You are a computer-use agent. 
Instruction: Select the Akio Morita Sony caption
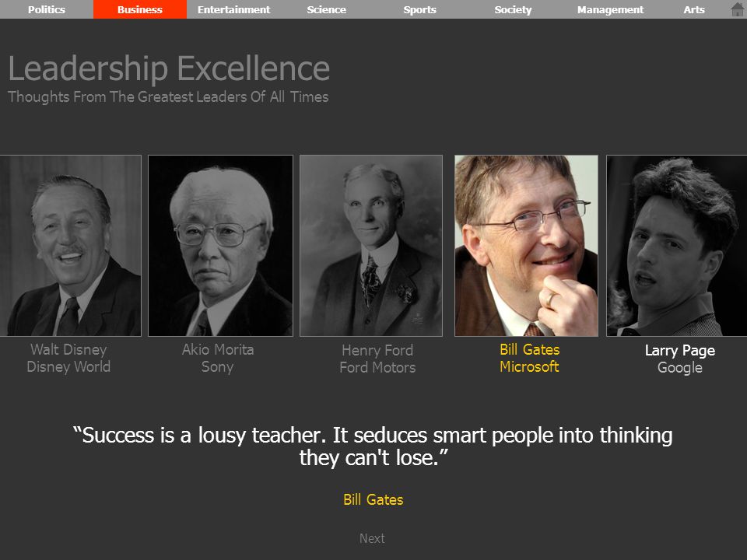tap(218, 358)
